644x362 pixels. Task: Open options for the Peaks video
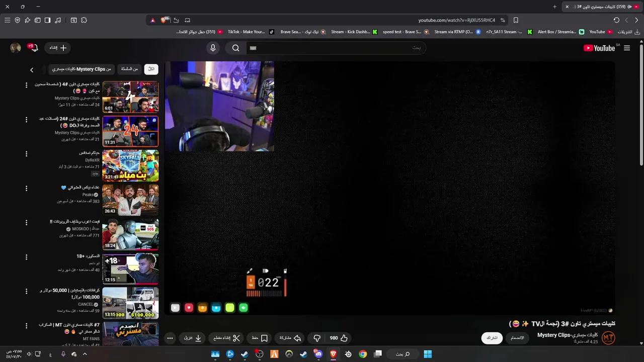27,188
